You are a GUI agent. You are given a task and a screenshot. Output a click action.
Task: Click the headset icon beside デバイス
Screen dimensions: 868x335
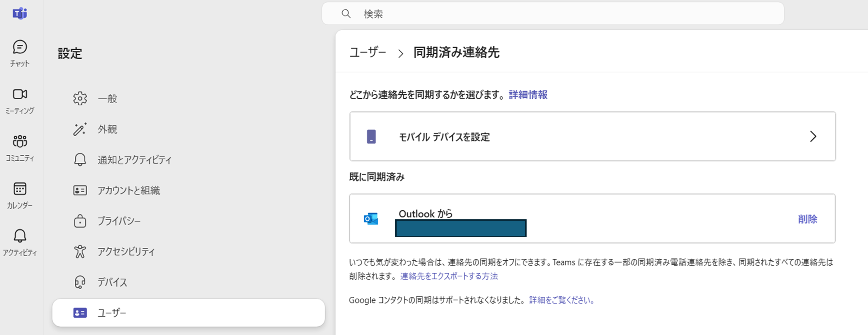[80, 283]
